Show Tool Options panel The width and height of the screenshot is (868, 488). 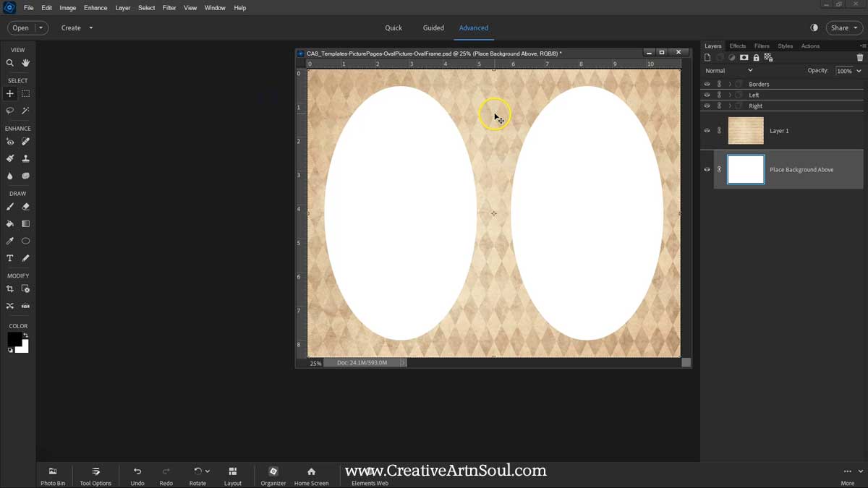pyautogui.click(x=95, y=476)
